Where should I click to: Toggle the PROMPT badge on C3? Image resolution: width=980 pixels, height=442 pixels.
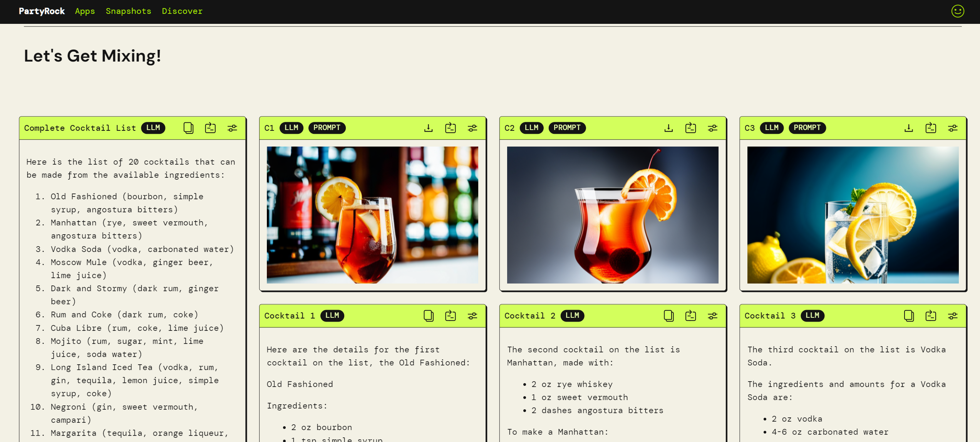tap(807, 128)
